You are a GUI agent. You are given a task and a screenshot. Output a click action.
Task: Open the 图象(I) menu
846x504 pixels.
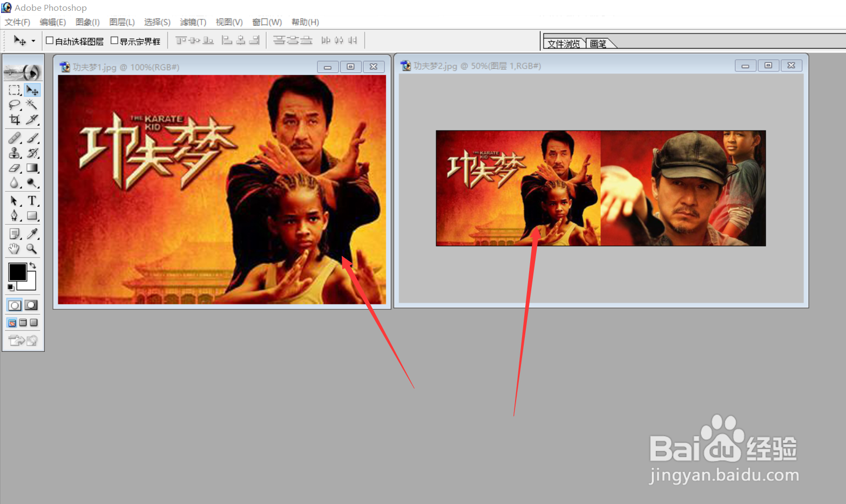tap(87, 22)
